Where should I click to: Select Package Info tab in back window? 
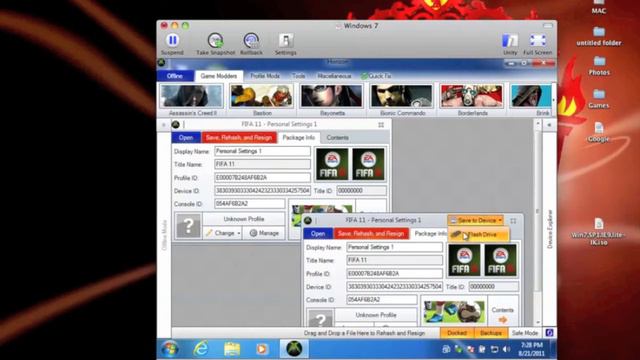click(x=298, y=138)
